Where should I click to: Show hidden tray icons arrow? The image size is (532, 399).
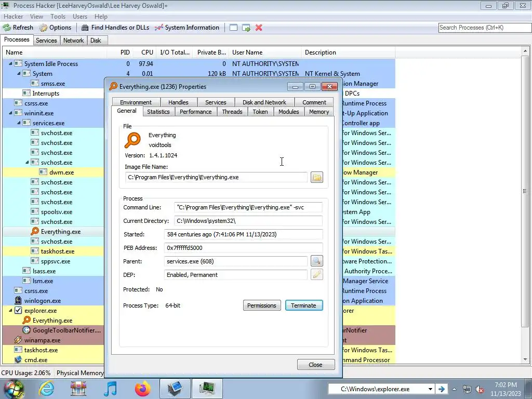tap(454, 389)
